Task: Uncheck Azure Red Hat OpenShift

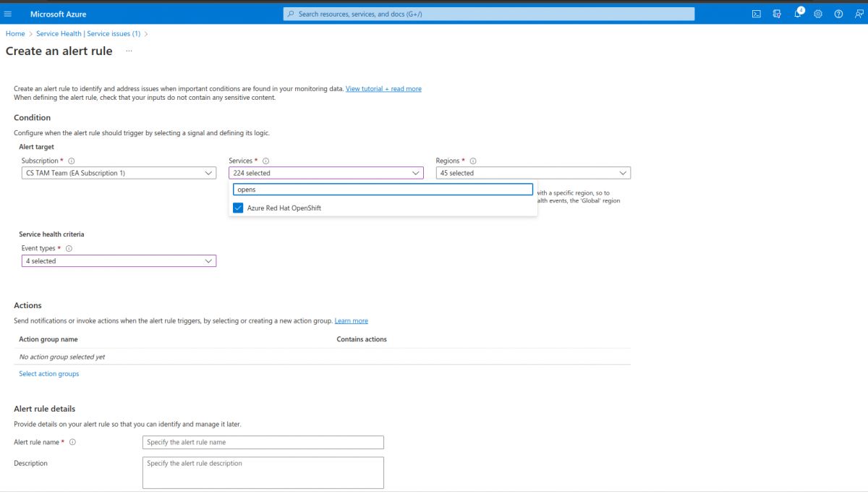Action: 238,207
